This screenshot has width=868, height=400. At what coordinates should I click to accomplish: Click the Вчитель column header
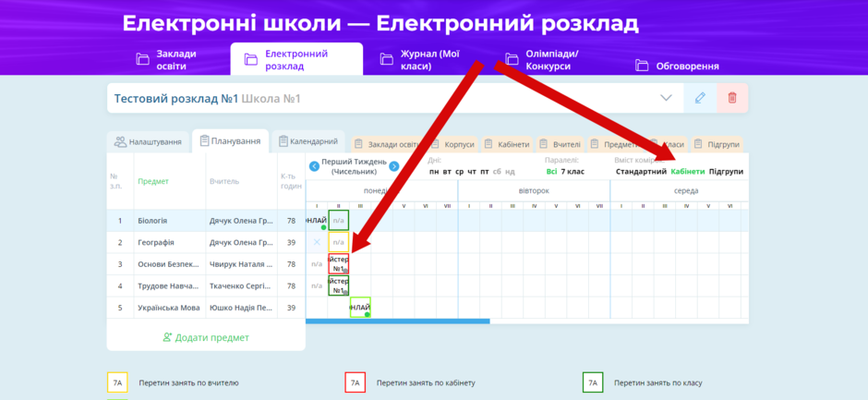coord(224,181)
